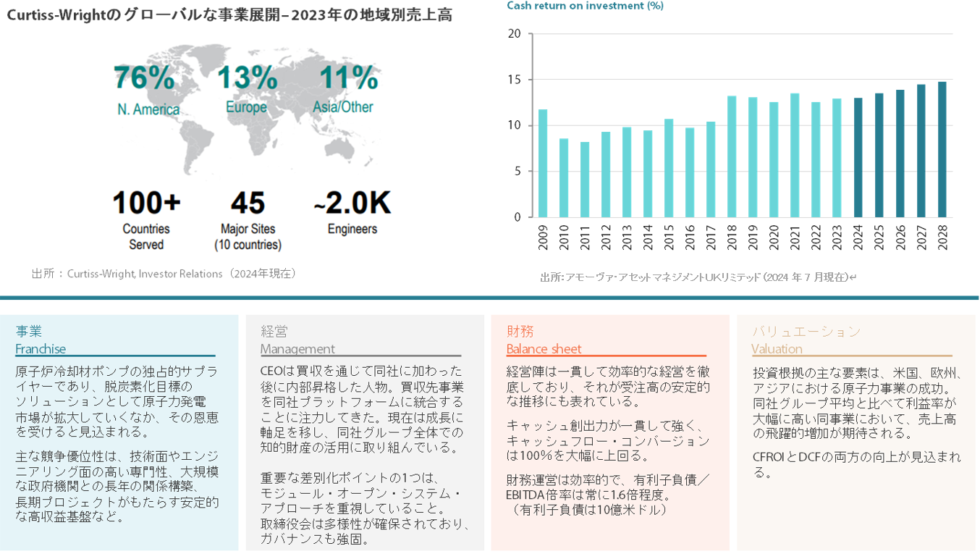Click the '45' Major Sites figure
Viewport: 980px width, 554px height.
pyautogui.click(x=248, y=203)
